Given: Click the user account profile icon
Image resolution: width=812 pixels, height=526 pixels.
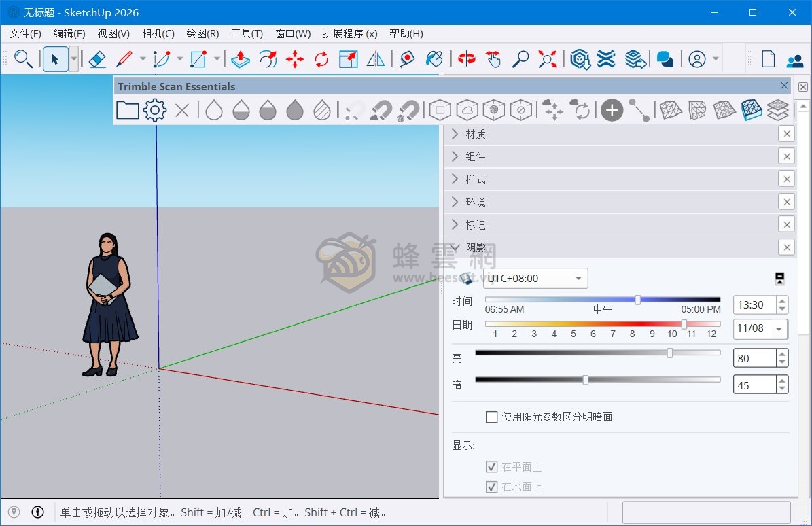Looking at the screenshot, I should [x=697, y=59].
